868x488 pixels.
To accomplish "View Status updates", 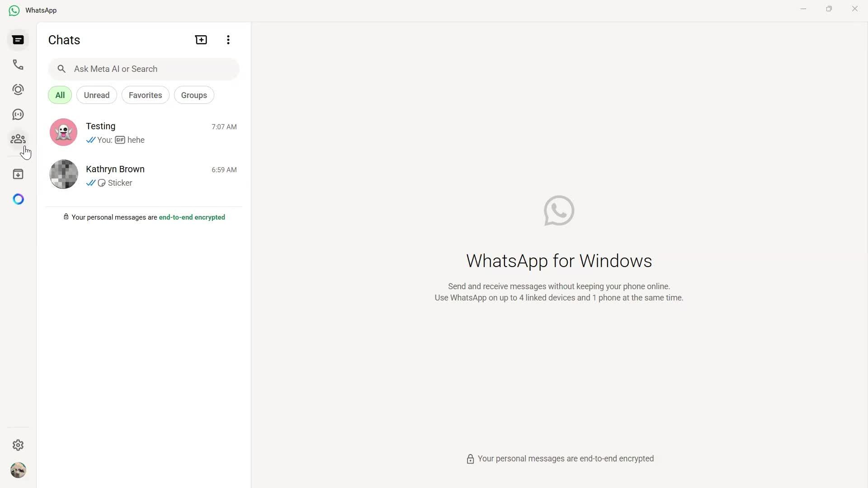I will pos(18,89).
